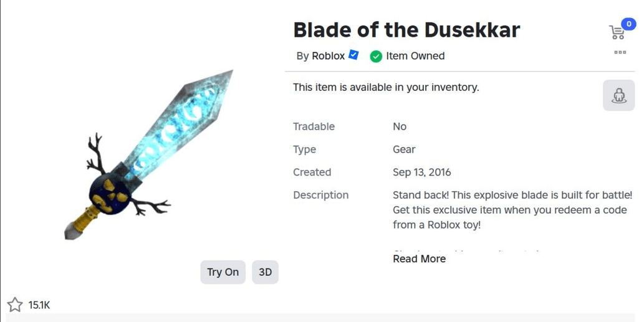Click the blue cart count badge
This screenshot has width=644, height=322.
click(x=628, y=24)
